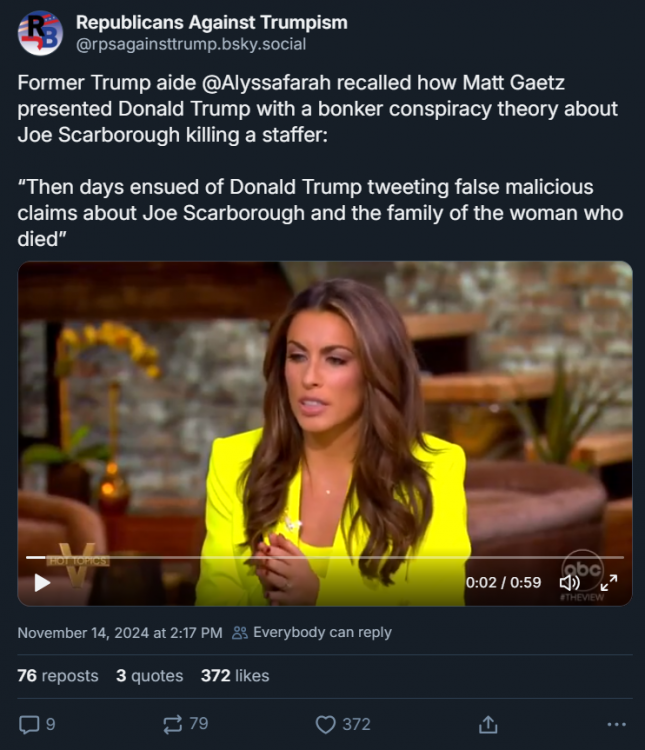
Task: Click the November 14, 2024 timestamp
Action: (x=120, y=632)
